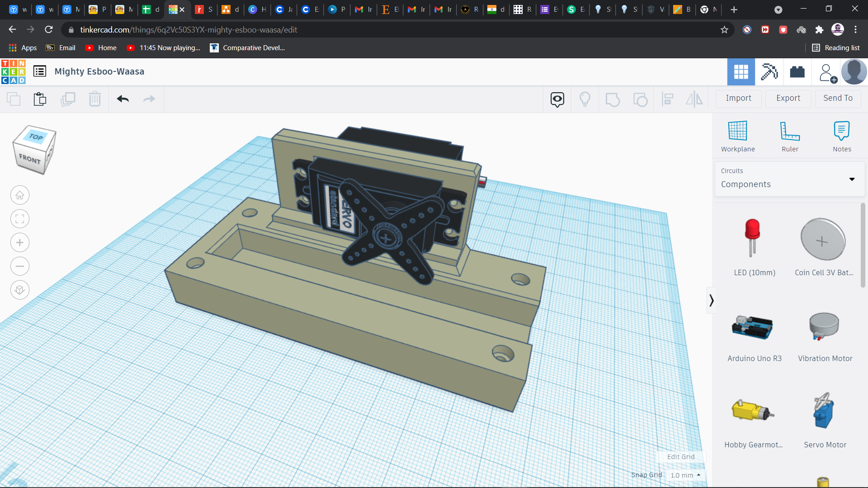
Task: Click the Export button
Action: coord(788,98)
